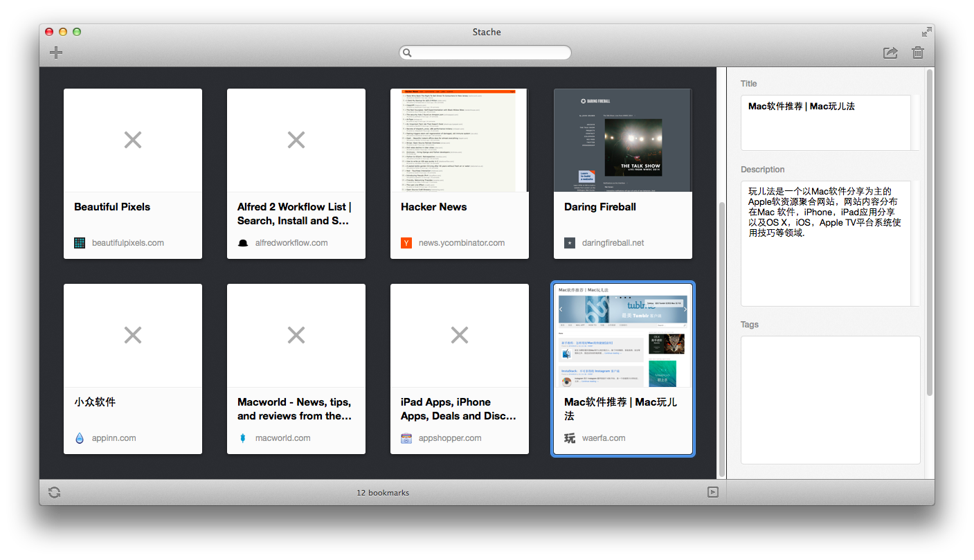Zoom the Stache window green button
The image size is (974, 560).
pos(77,32)
